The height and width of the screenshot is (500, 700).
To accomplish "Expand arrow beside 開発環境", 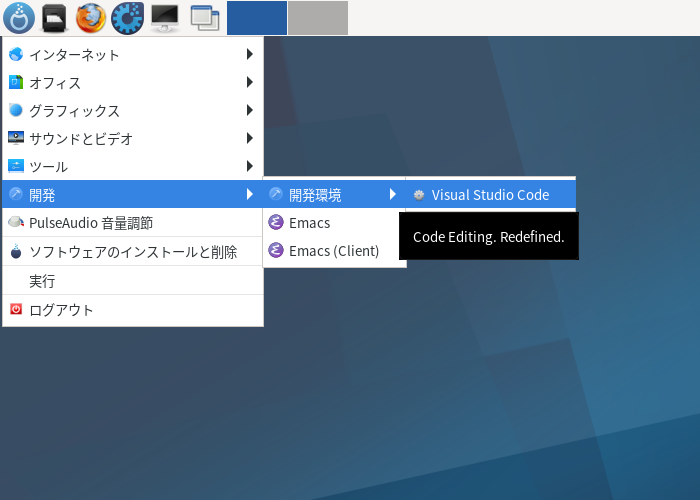I will (393, 194).
